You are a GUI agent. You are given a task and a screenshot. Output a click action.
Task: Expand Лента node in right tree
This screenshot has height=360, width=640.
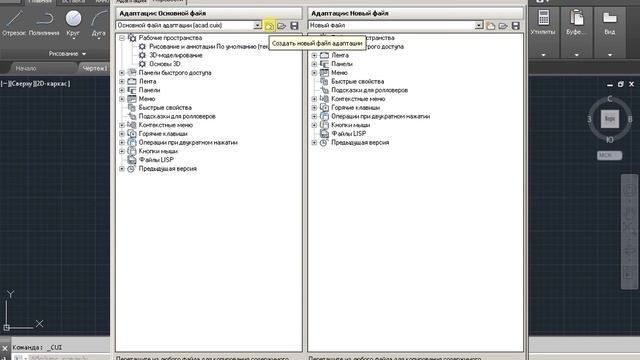tap(314, 55)
